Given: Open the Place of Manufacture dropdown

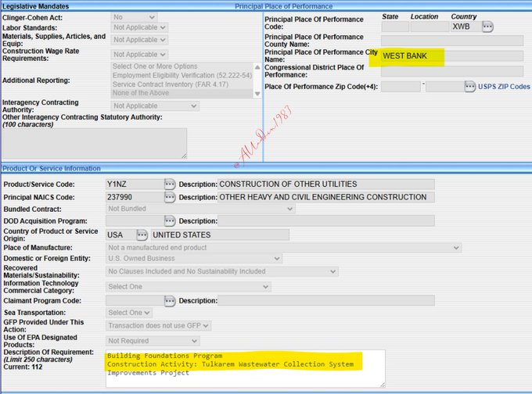Looking at the screenshot, I should click(283, 247).
